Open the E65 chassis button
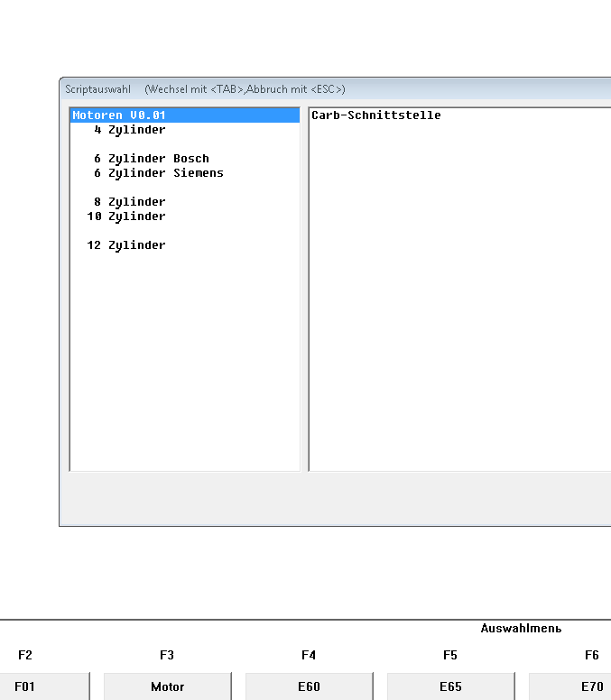Image resolution: width=611 pixels, height=700 pixels. pyautogui.click(x=450, y=686)
